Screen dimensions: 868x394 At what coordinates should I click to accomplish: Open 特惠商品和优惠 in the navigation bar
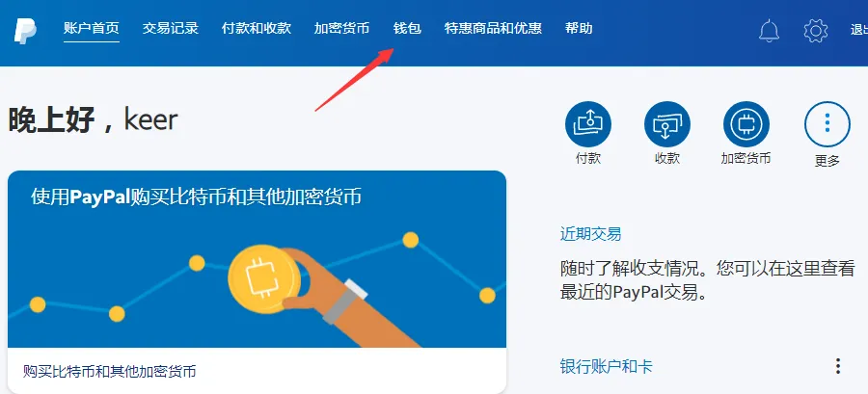[x=493, y=28]
